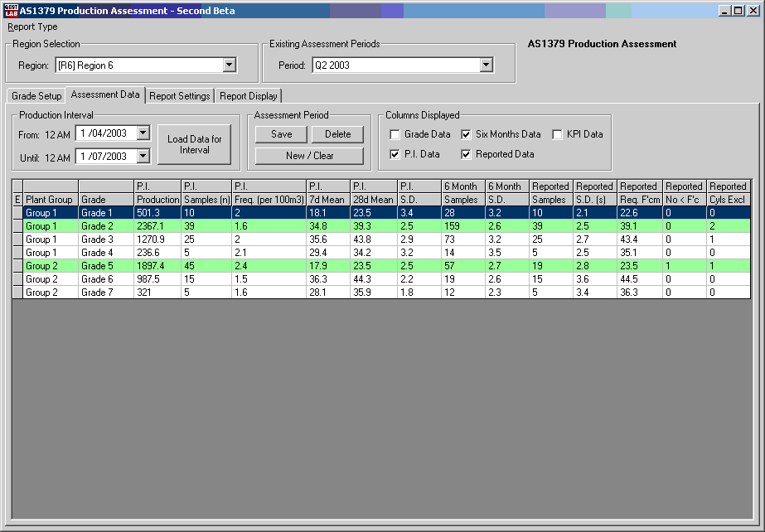The width and height of the screenshot is (765, 532).
Task: Select the Grade 5 row in grid
Action: coord(106,266)
